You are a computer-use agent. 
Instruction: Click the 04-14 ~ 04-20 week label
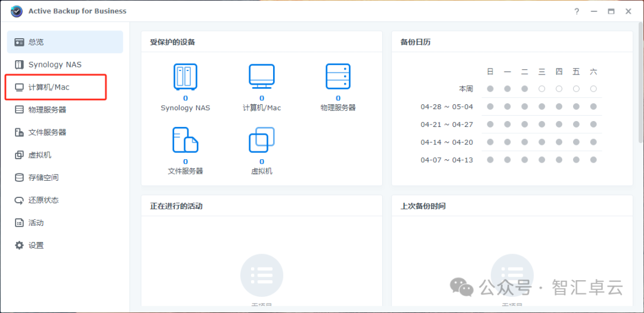(447, 142)
